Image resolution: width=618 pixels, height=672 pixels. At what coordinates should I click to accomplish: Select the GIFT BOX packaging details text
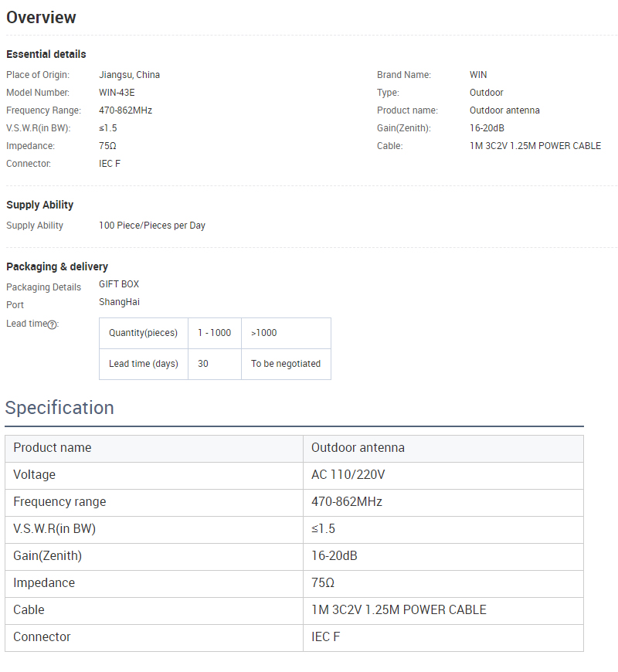pyautogui.click(x=119, y=284)
